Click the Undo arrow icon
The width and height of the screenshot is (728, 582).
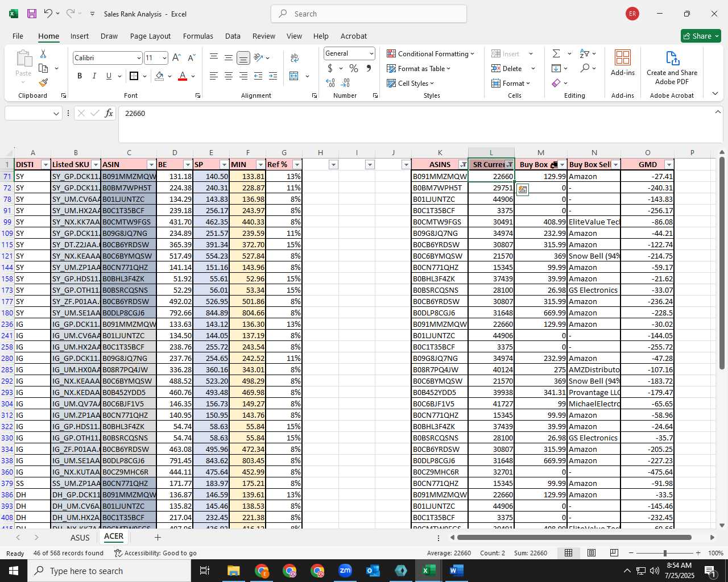(48, 14)
